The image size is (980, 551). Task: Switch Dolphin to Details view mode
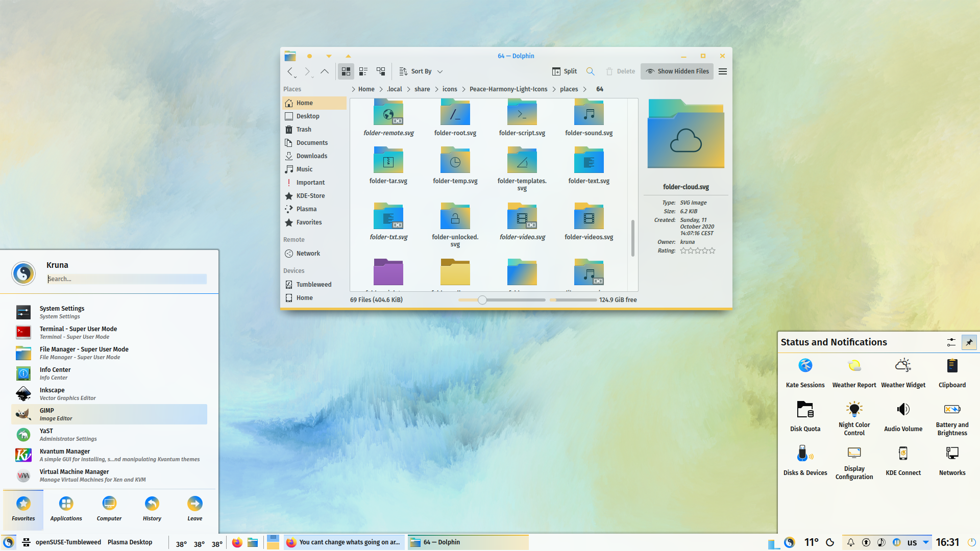(x=381, y=71)
